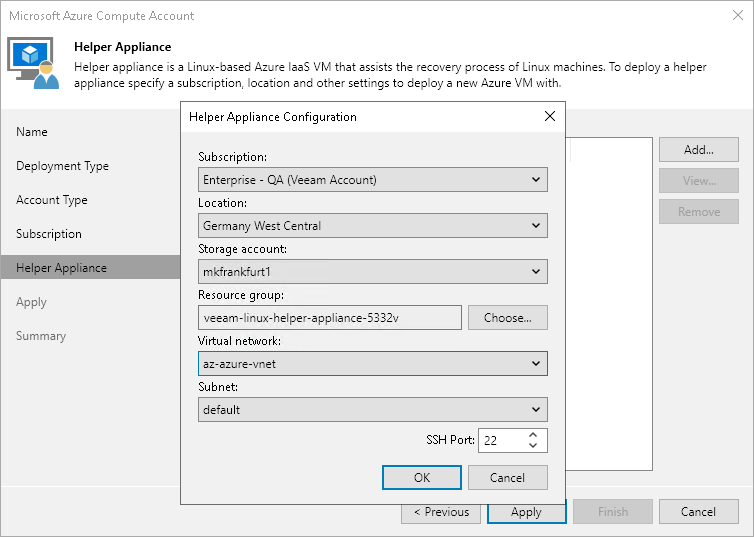This screenshot has height=537, width=754.
Task: Click the wizard Cancel button at bottom
Action: [x=699, y=512]
